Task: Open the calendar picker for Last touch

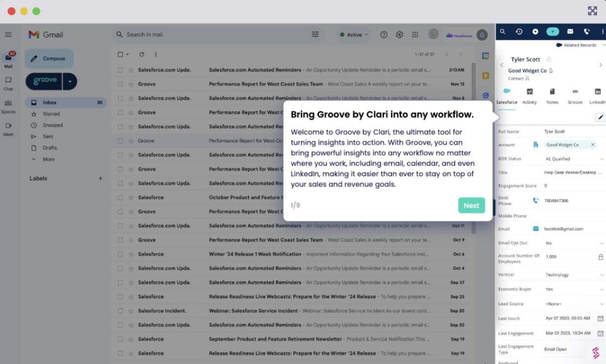Action: click(600, 318)
